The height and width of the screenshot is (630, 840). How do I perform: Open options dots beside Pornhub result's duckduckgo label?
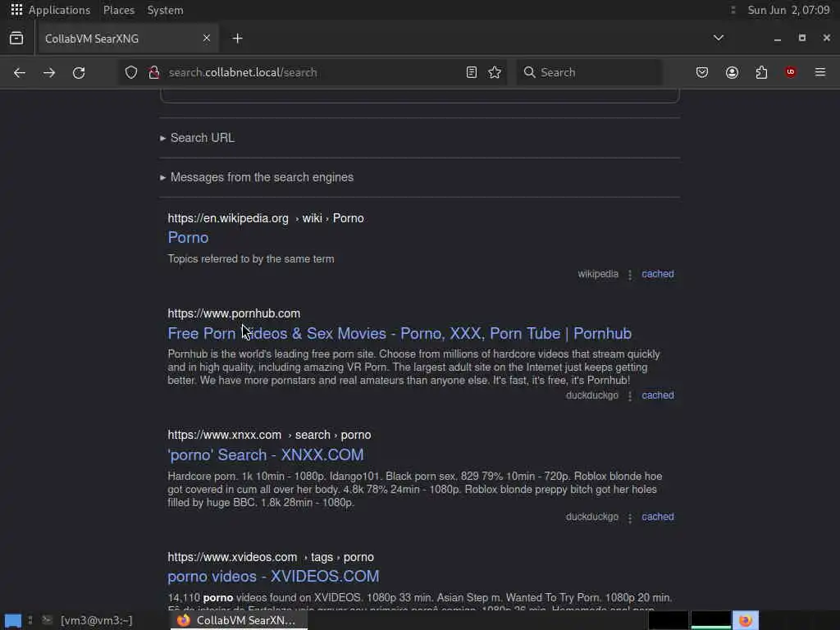pyautogui.click(x=630, y=396)
